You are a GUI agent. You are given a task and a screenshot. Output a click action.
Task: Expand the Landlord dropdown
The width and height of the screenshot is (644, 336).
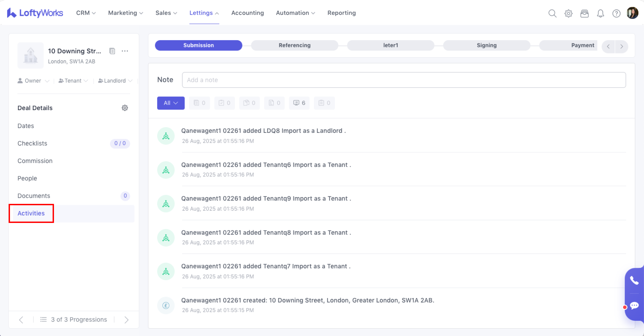point(115,81)
